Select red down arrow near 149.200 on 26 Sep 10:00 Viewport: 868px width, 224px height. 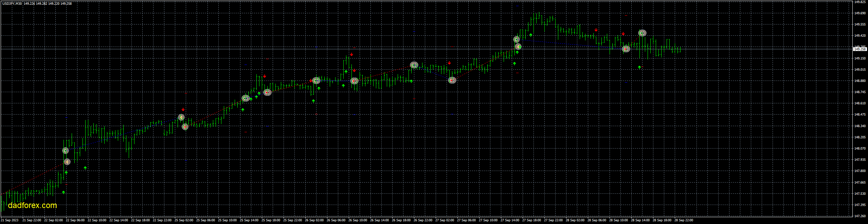pos(351,54)
